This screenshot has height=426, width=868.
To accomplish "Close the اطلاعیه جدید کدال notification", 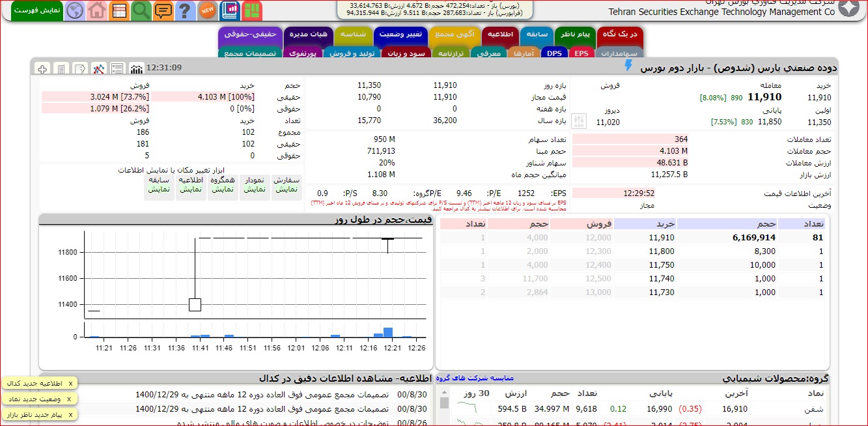I will point(70,383).
